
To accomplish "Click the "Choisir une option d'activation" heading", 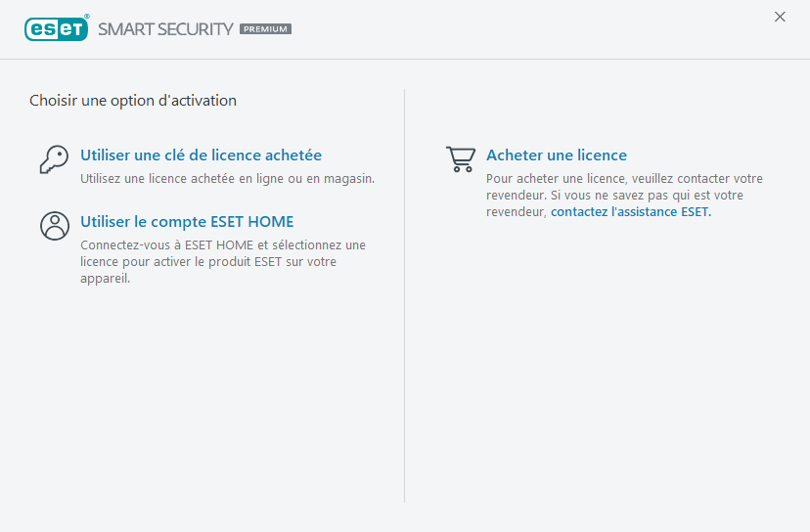I will (x=133, y=100).
